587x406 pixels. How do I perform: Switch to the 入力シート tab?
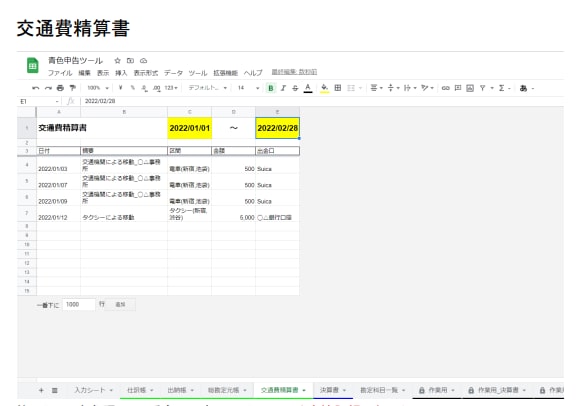(94, 390)
